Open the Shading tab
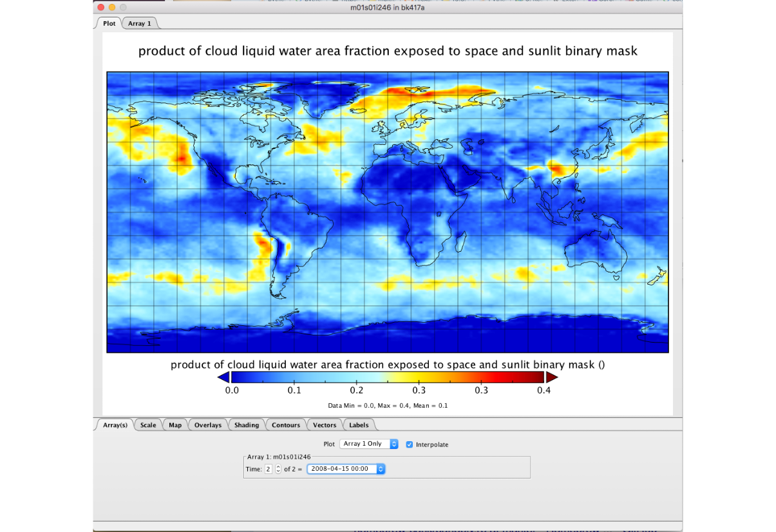 click(x=247, y=425)
